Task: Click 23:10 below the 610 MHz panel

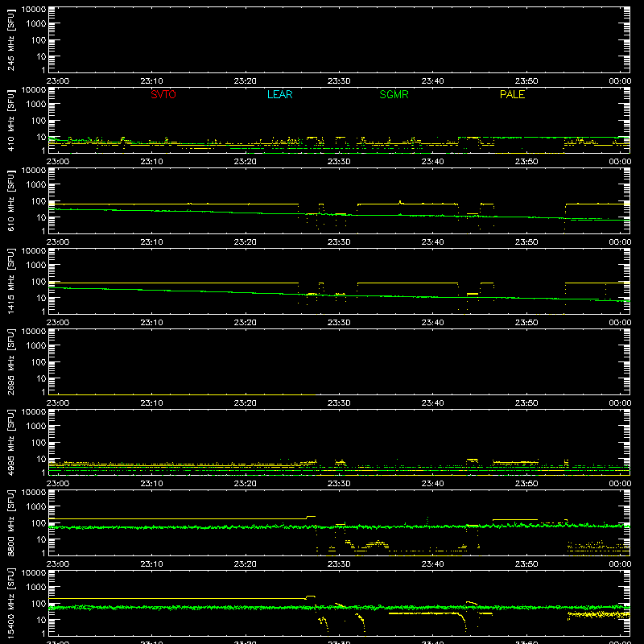Action: click(x=151, y=242)
